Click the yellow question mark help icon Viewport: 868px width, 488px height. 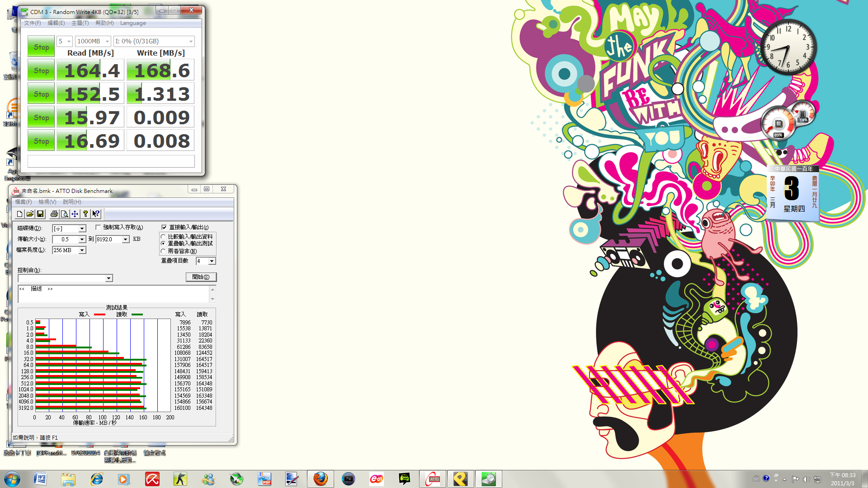[85, 214]
